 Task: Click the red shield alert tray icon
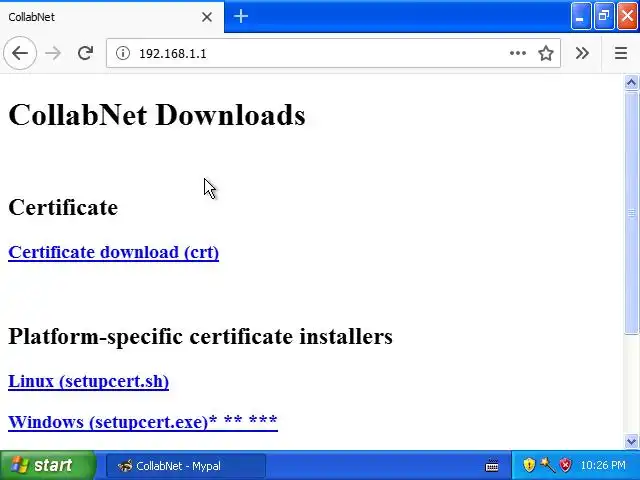[x=565, y=465]
